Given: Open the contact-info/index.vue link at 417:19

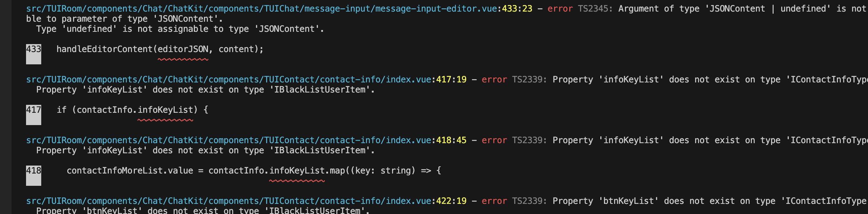Looking at the screenshot, I should [229, 80].
